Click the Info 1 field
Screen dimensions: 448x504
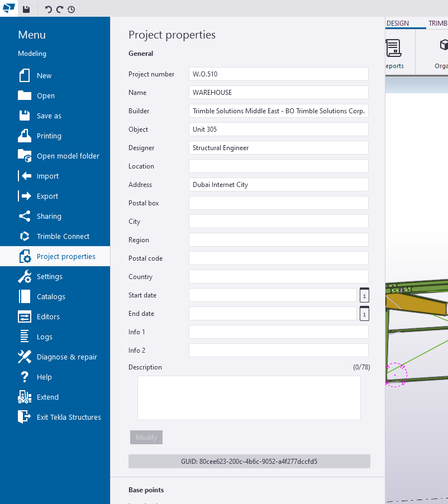pyautogui.click(x=279, y=332)
